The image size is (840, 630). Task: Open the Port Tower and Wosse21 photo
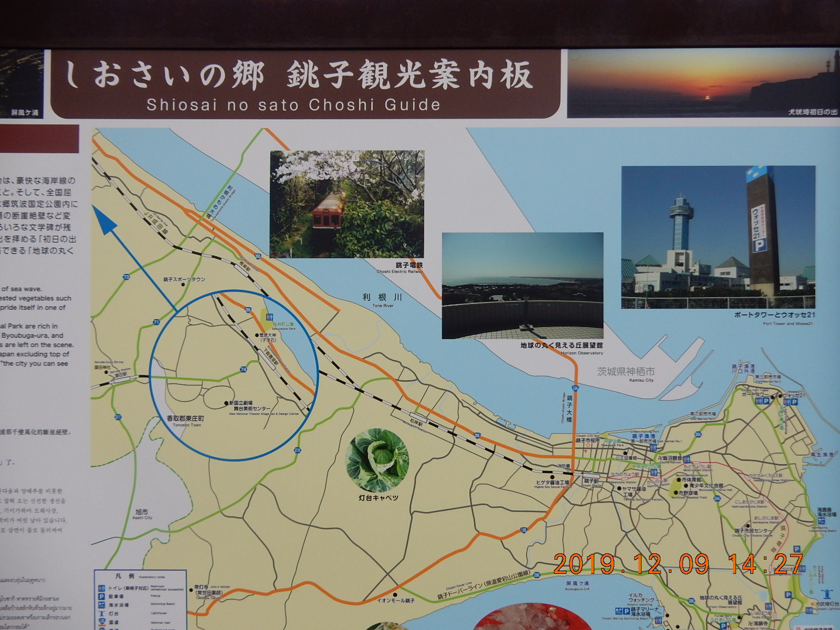pos(718,237)
